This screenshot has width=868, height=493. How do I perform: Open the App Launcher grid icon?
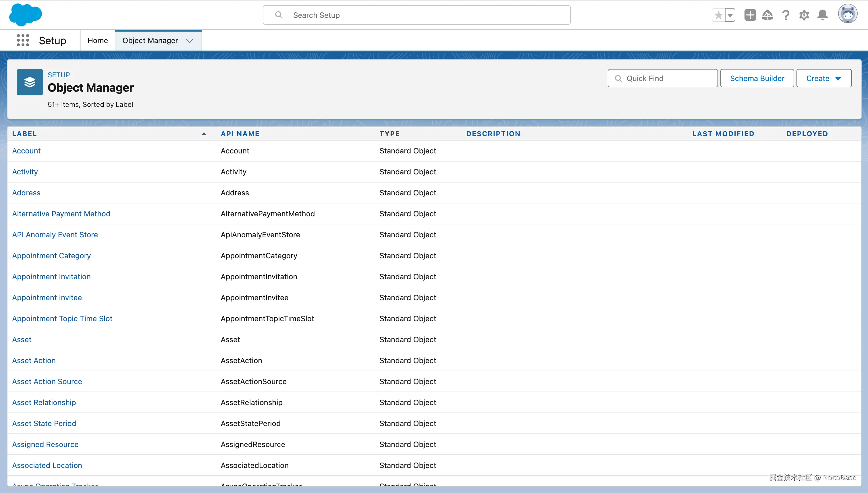23,40
